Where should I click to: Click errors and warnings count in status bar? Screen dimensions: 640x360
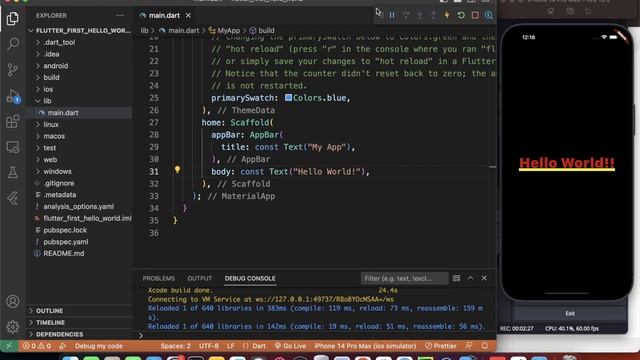coord(37,346)
